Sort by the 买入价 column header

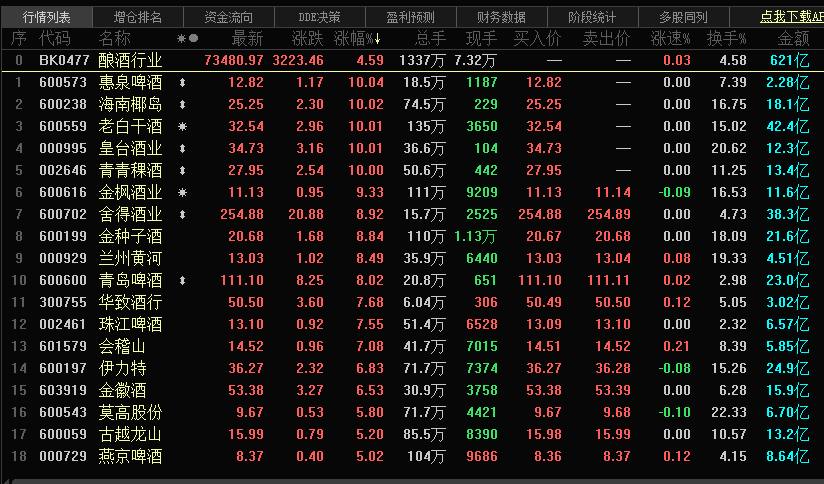click(538, 38)
